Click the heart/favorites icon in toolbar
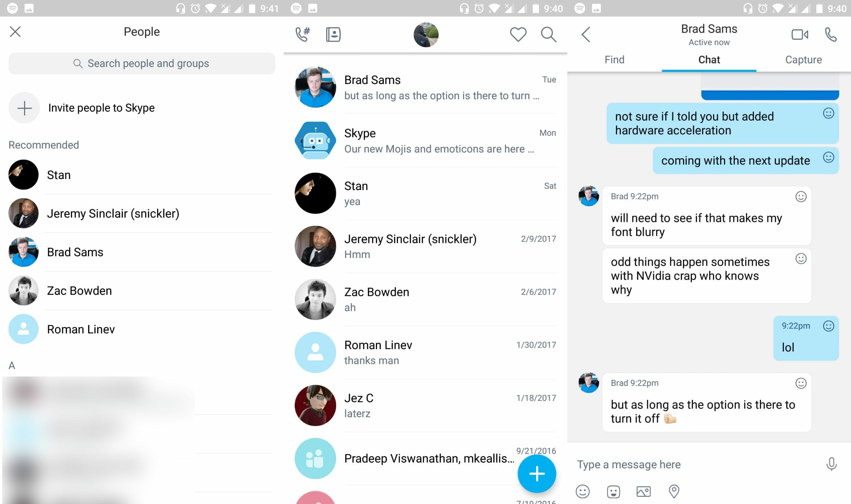851x504 pixels. coord(517,34)
